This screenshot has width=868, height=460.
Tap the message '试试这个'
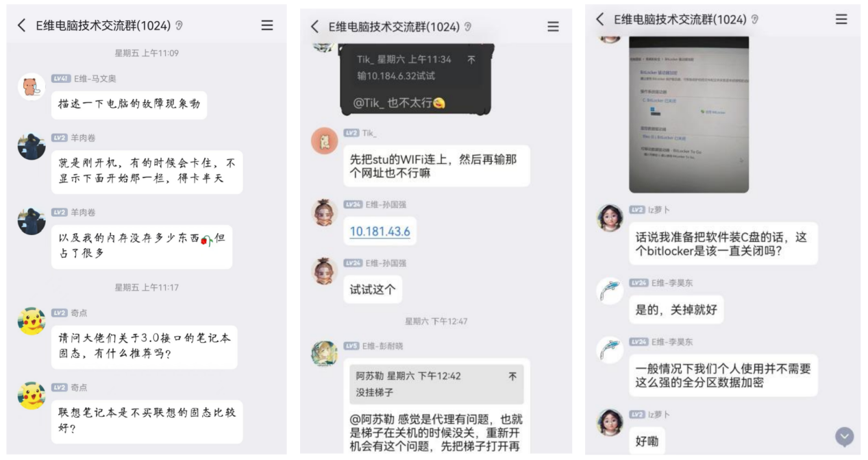pos(373,289)
